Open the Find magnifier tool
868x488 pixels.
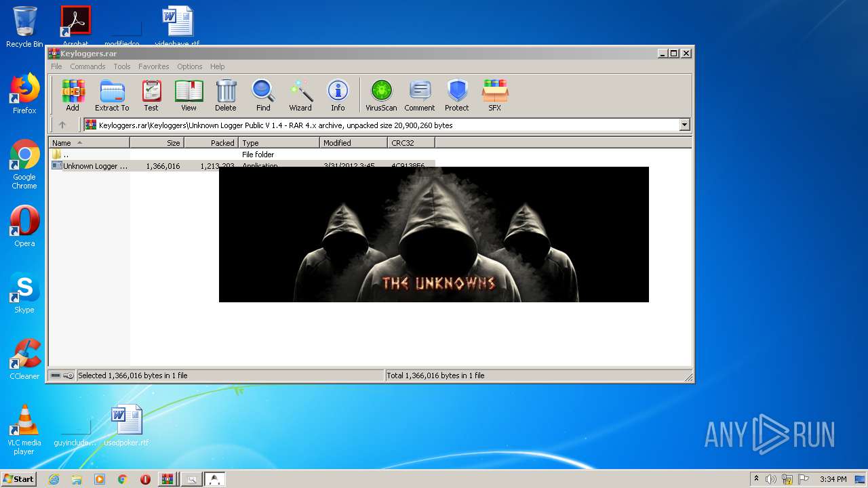coord(263,96)
